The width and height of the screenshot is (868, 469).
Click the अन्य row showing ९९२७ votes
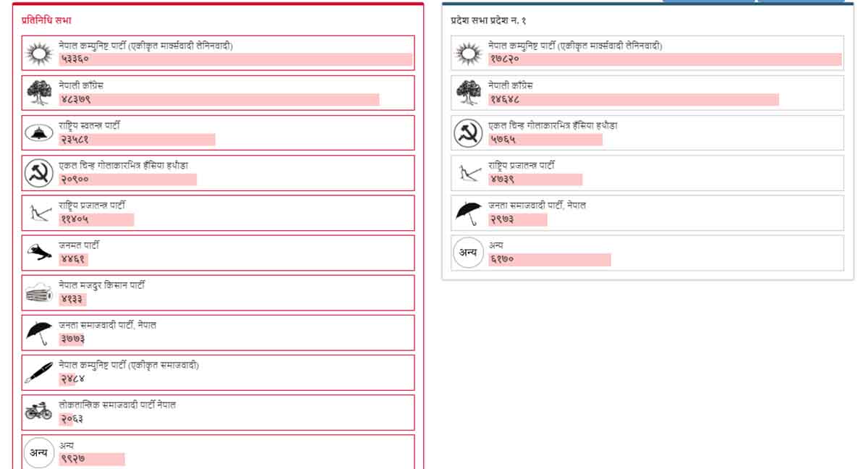tap(218, 452)
